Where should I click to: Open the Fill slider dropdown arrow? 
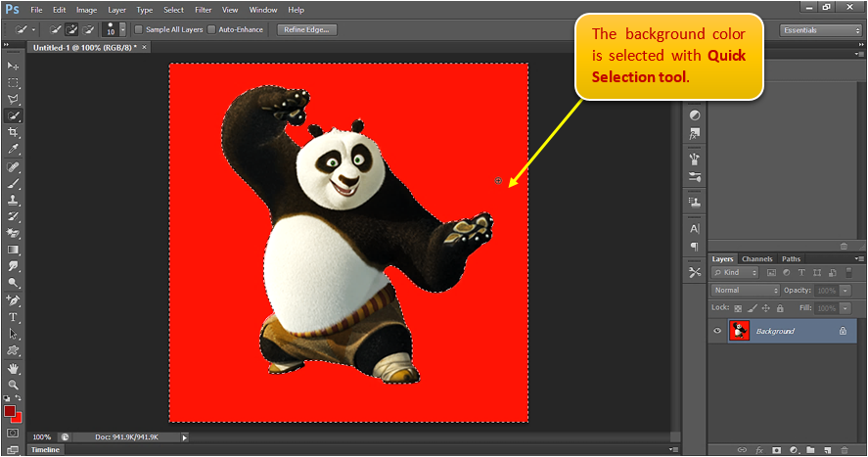tap(845, 308)
